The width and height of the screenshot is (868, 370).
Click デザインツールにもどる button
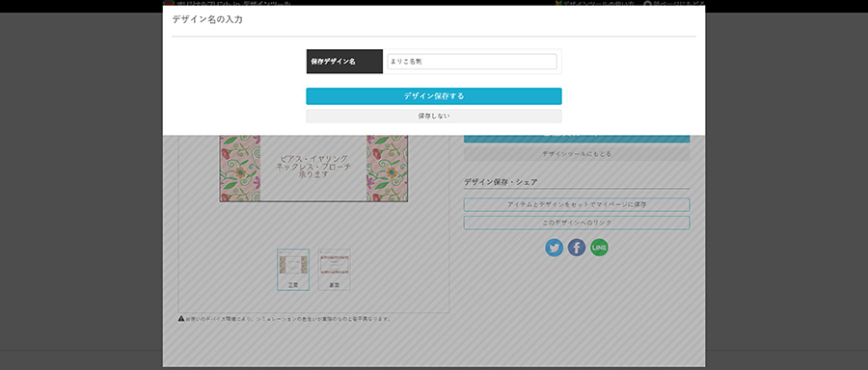577,154
